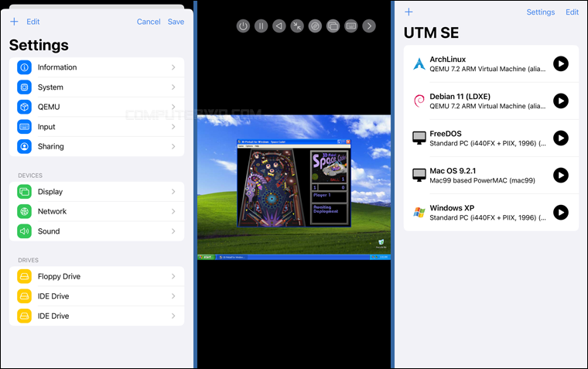The image size is (588, 369).
Task: Click the Windows XP Start button
Action: (x=206, y=258)
